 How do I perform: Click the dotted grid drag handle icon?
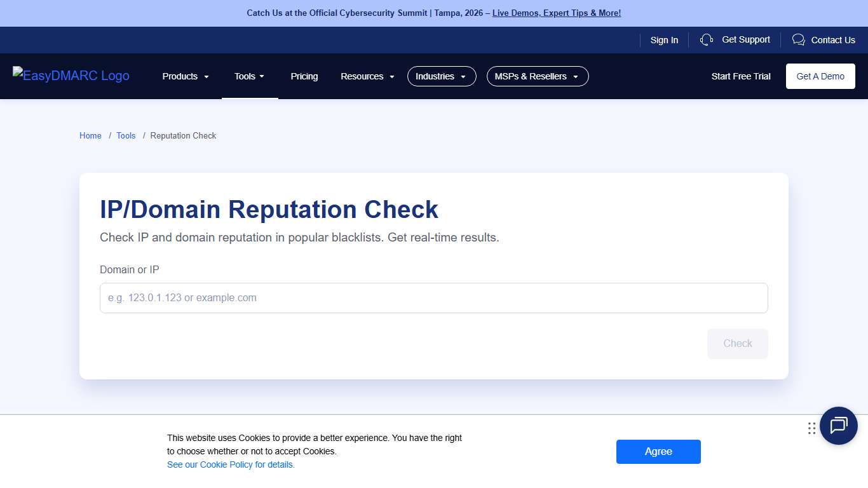[x=811, y=428]
